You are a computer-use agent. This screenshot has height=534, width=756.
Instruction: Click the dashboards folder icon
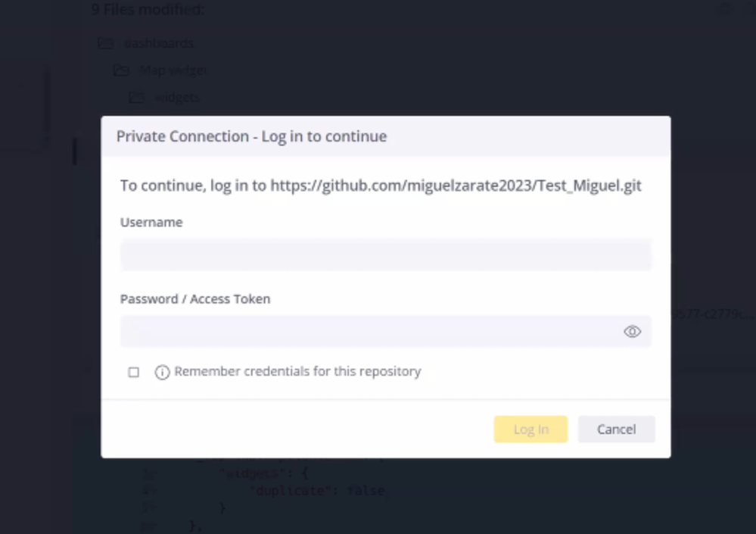(106, 43)
